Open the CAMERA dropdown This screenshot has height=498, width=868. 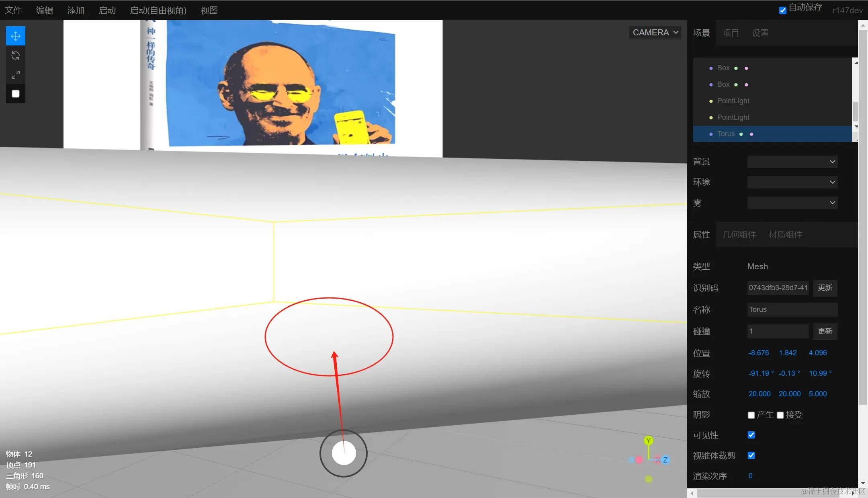[655, 33]
